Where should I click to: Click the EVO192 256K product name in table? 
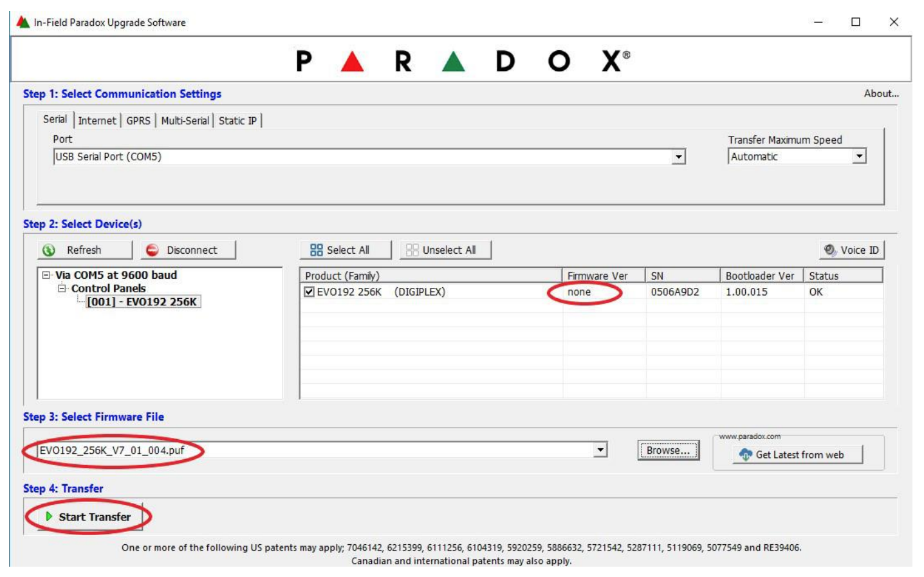(349, 292)
